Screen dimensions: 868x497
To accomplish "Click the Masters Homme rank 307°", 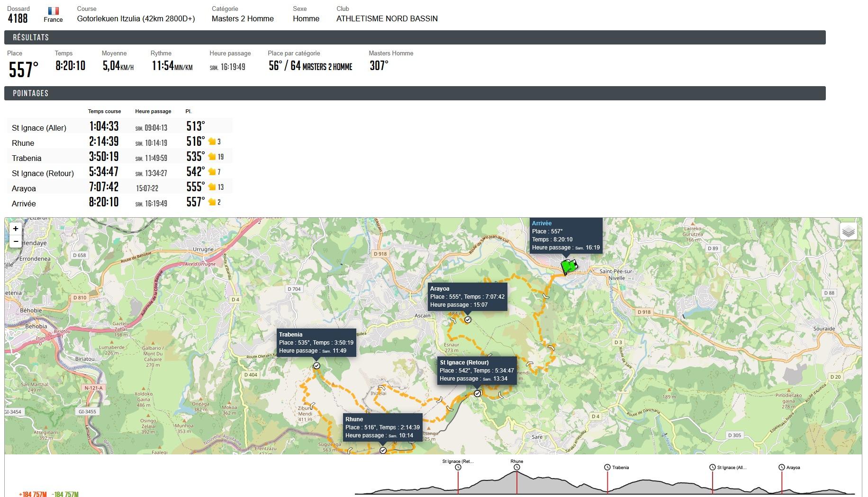I will pos(379,66).
